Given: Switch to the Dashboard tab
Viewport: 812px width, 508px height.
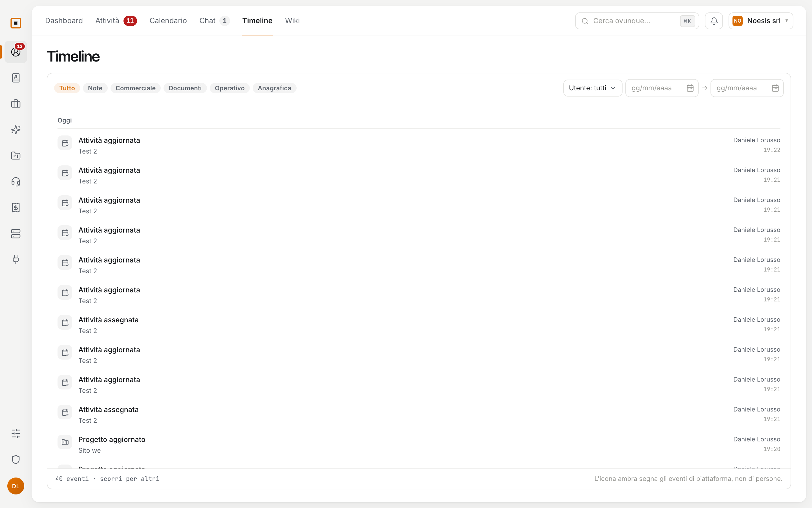Looking at the screenshot, I should pyautogui.click(x=64, y=21).
